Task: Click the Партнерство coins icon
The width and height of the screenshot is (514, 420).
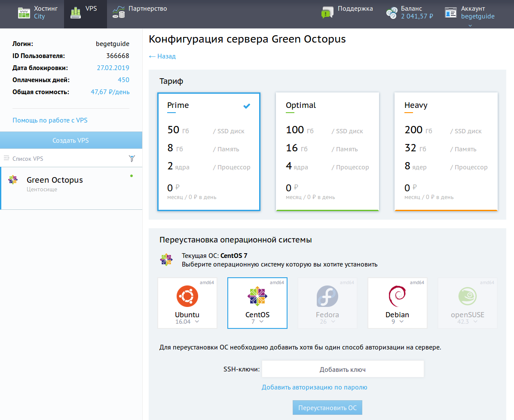Action: coord(118,12)
